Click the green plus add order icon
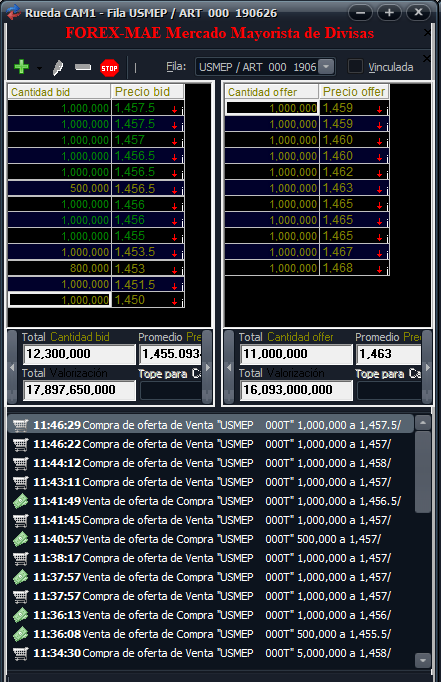Viewport: 441px width, 682px height. 21,67
